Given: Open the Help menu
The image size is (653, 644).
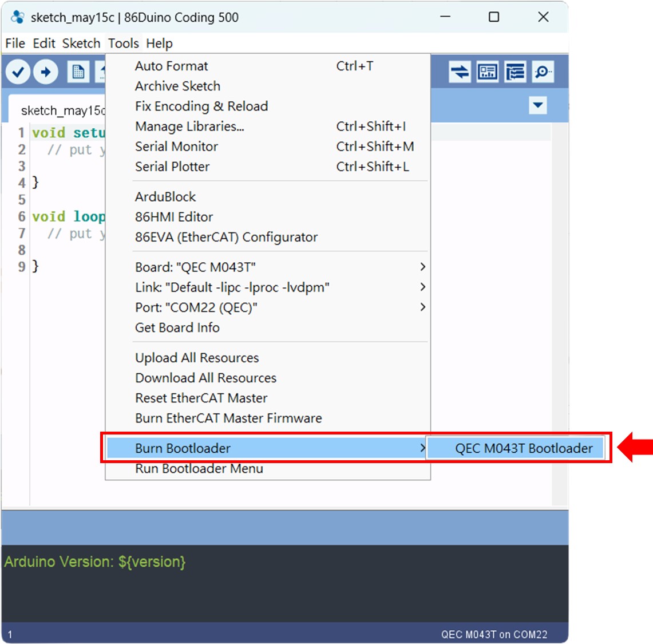Looking at the screenshot, I should point(159,43).
